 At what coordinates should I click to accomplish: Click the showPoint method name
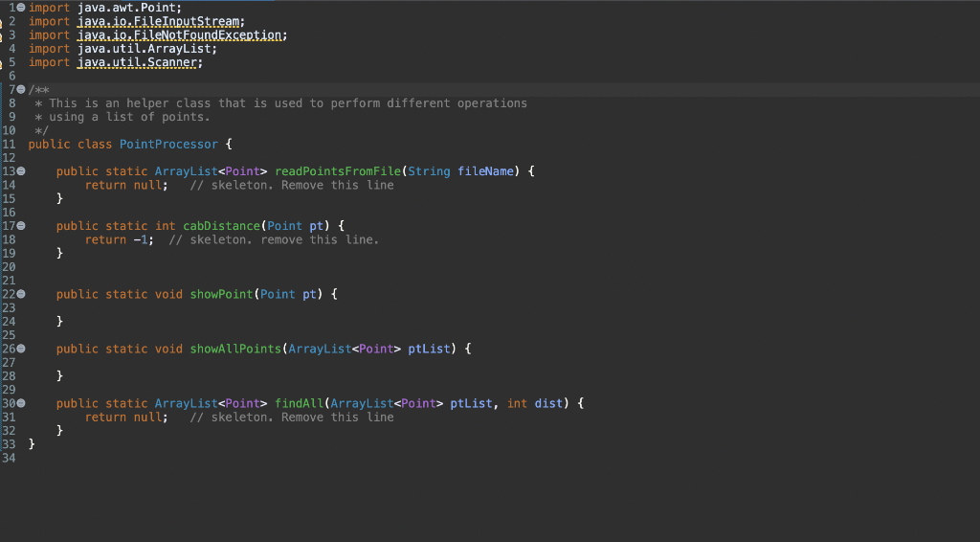point(222,294)
